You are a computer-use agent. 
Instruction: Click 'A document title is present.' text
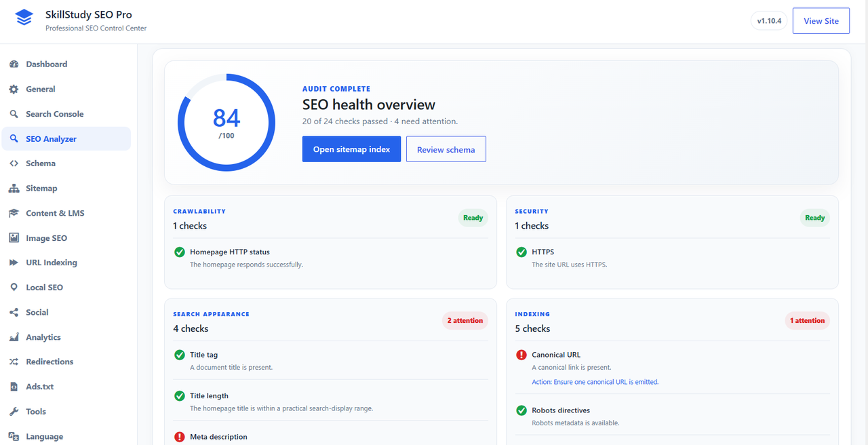pyautogui.click(x=231, y=368)
